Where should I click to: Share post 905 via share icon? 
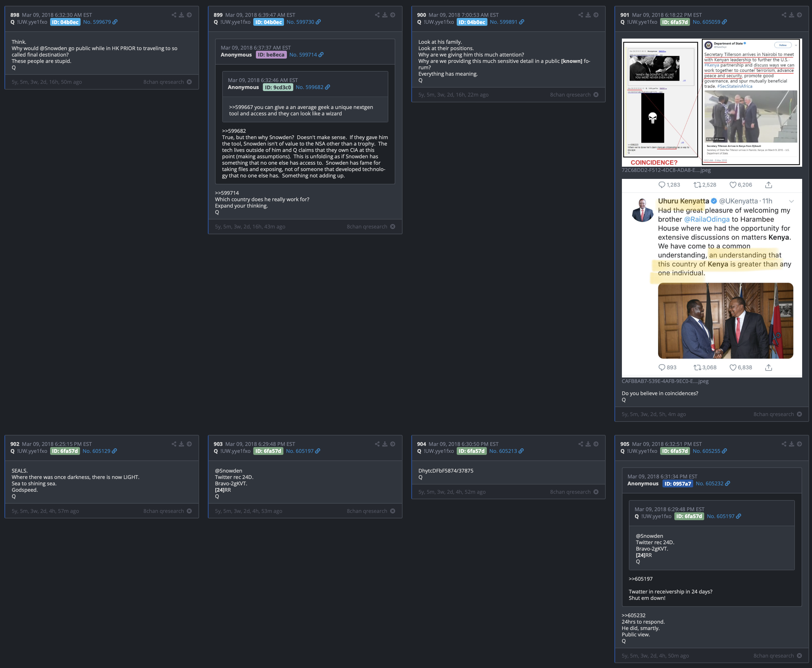784,444
